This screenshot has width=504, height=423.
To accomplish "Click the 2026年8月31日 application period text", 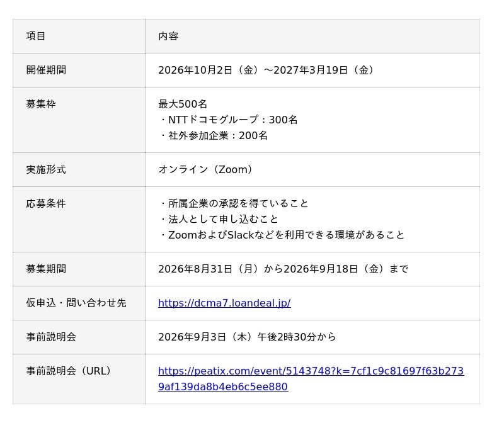I will click(x=283, y=269).
